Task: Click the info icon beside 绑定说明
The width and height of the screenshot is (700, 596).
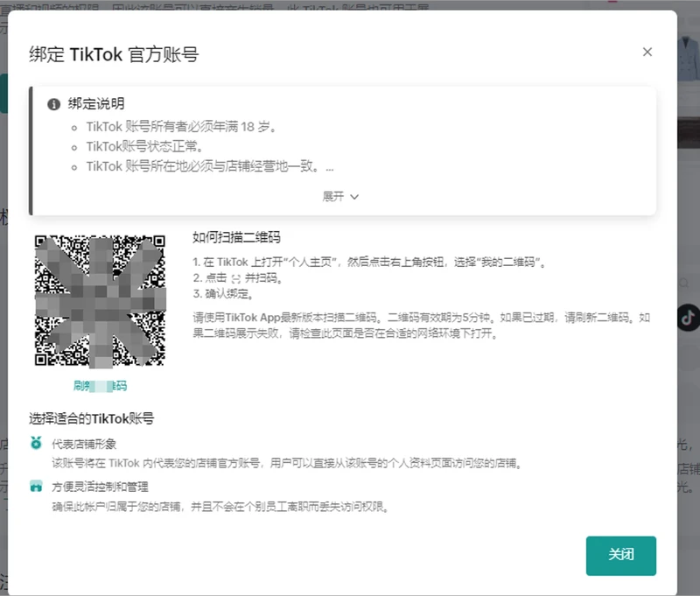Action: tap(54, 104)
